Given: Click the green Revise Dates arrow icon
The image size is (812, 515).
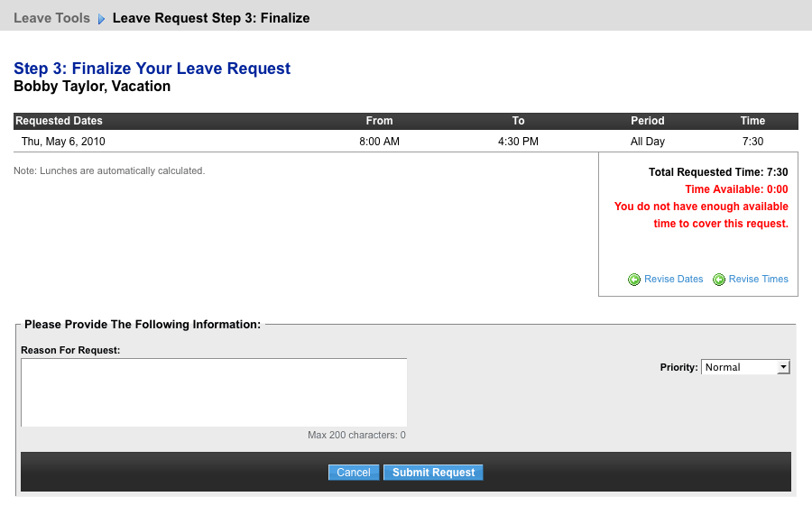Looking at the screenshot, I should [634, 280].
